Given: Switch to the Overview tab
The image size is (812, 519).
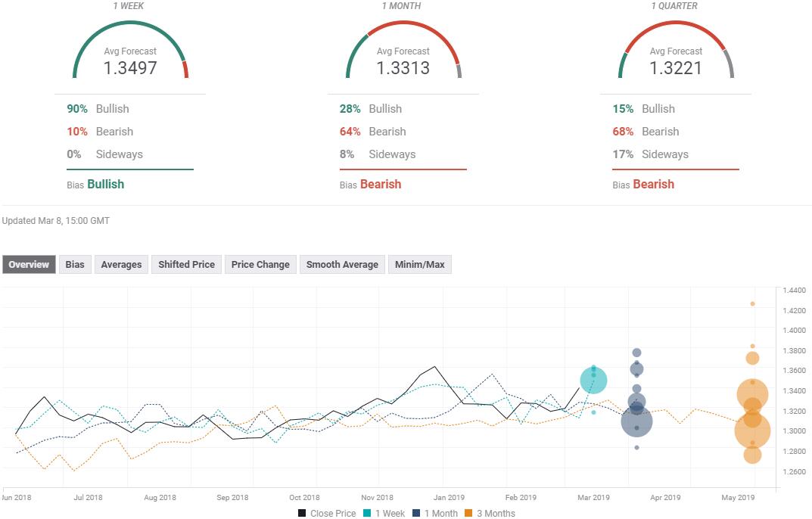Looking at the screenshot, I should click(29, 265).
